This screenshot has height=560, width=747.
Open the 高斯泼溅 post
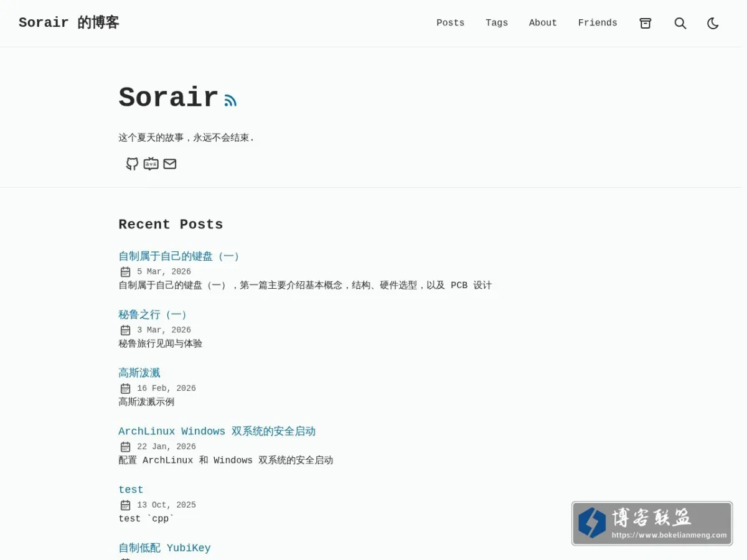coord(139,373)
